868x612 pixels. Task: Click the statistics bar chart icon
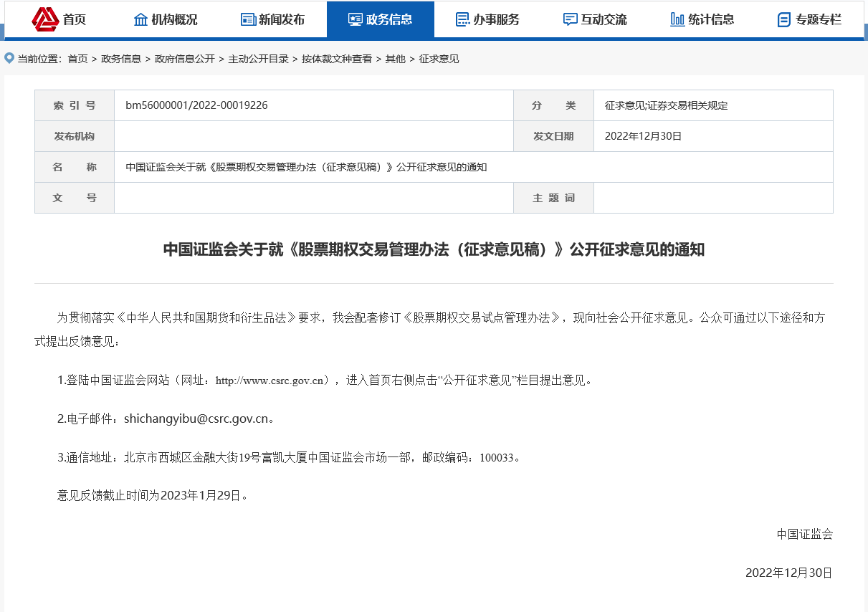coord(677,19)
